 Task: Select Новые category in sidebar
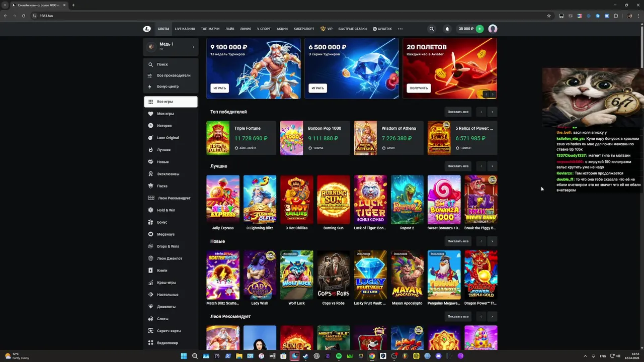171,162
